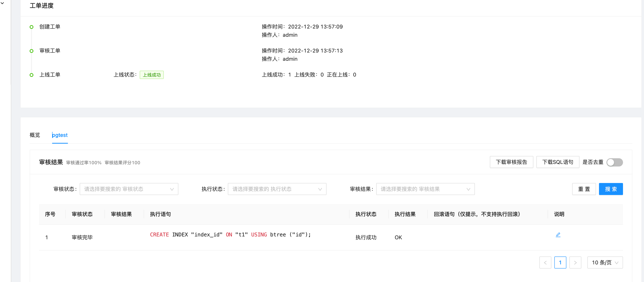Switch to the pgtest tab
Screen dimensions: 644x282
(60, 135)
